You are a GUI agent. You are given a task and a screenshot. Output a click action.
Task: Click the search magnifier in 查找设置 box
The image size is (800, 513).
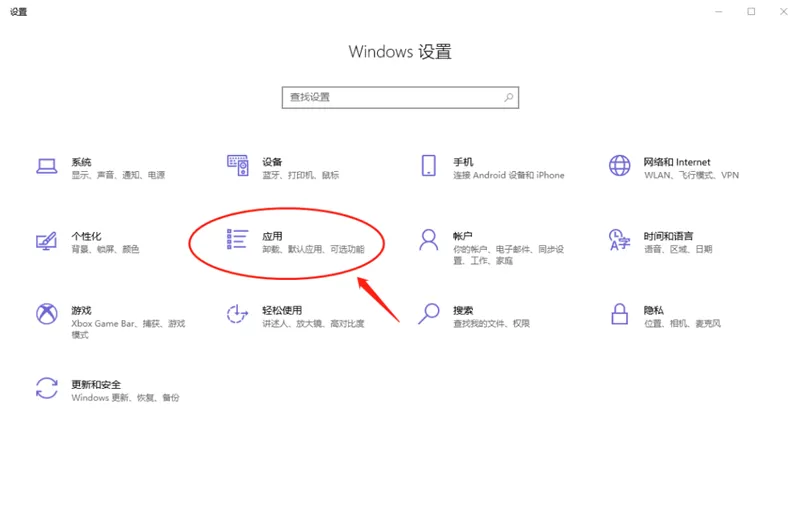(x=509, y=97)
